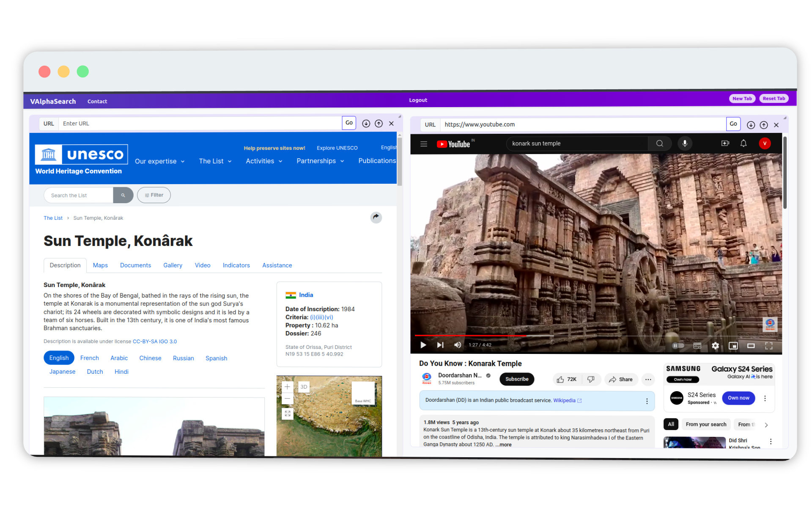Open options for Samsung S24 ad
This screenshot has width=812, height=508.
click(x=765, y=398)
